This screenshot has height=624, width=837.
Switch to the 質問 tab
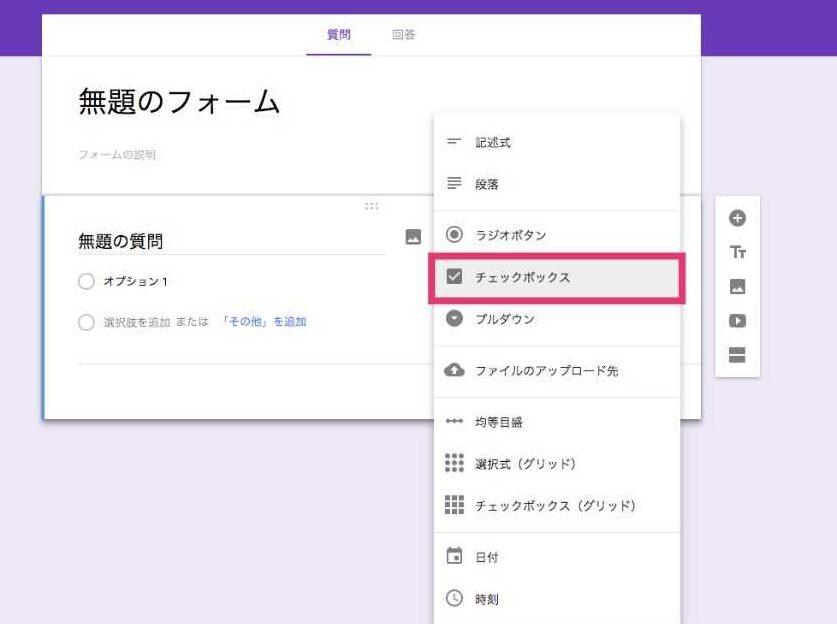(338, 35)
